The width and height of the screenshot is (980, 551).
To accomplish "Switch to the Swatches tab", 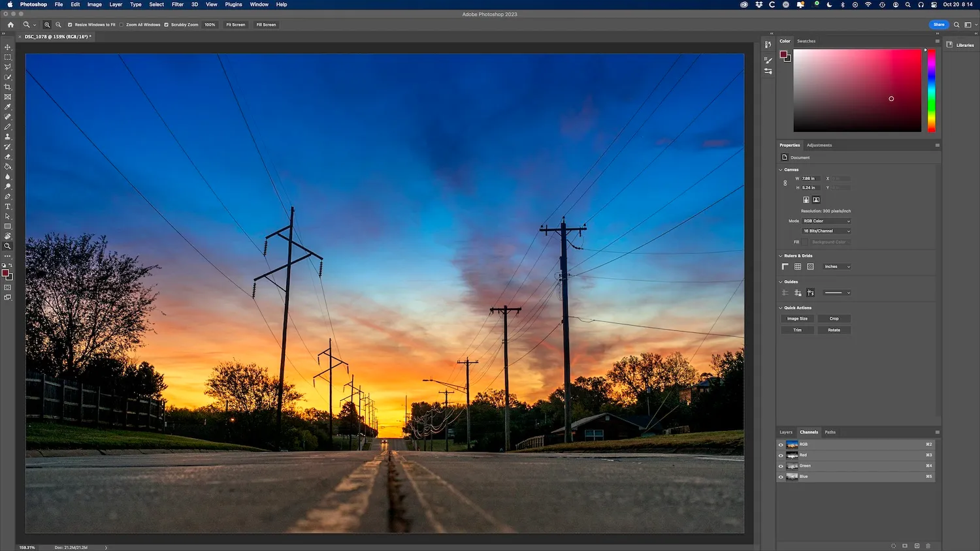I will pyautogui.click(x=806, y=41).
